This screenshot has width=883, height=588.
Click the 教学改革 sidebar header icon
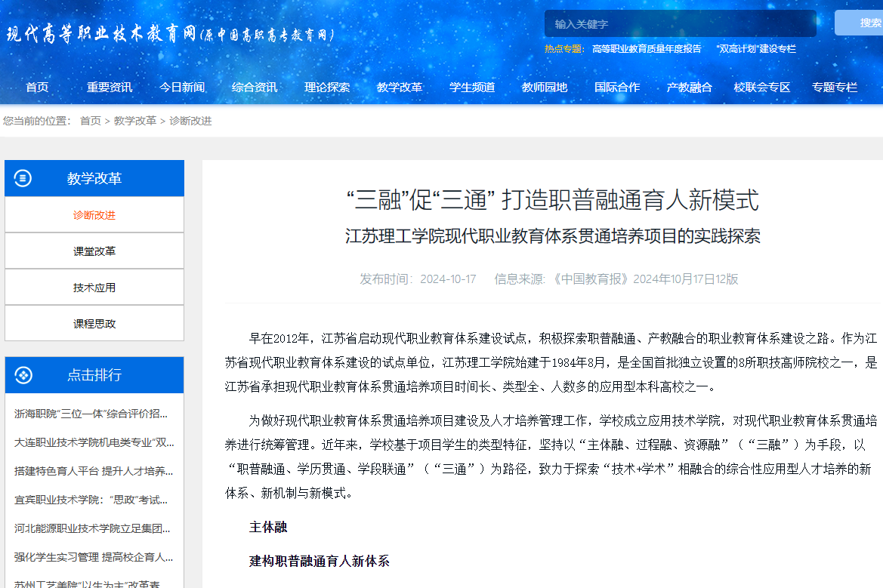coord(23,178)
